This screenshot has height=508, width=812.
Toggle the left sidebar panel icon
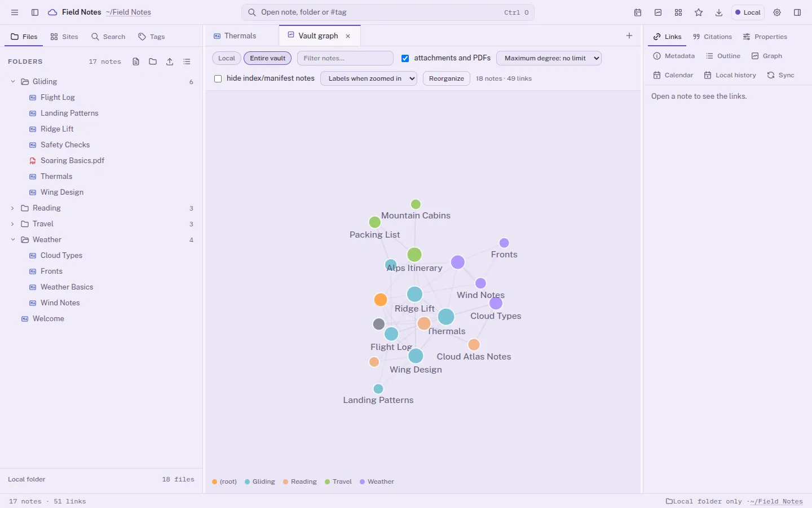coord(35,12)
